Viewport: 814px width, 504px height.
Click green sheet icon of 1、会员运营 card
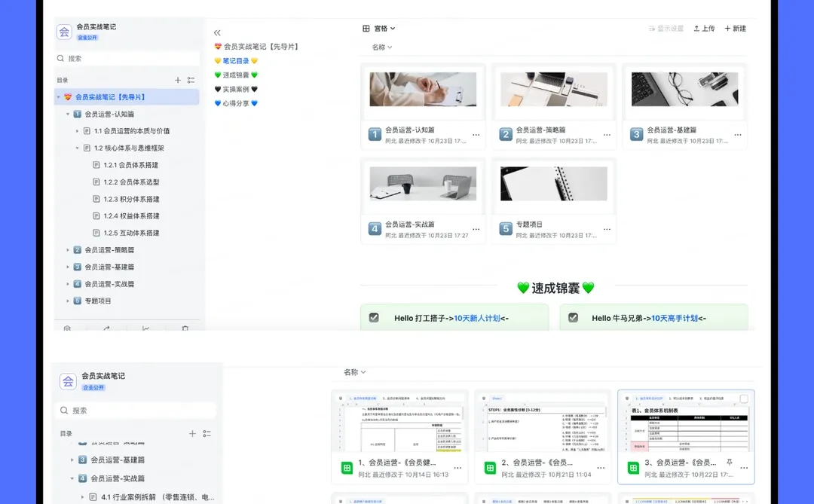click(x=347, y=468)
